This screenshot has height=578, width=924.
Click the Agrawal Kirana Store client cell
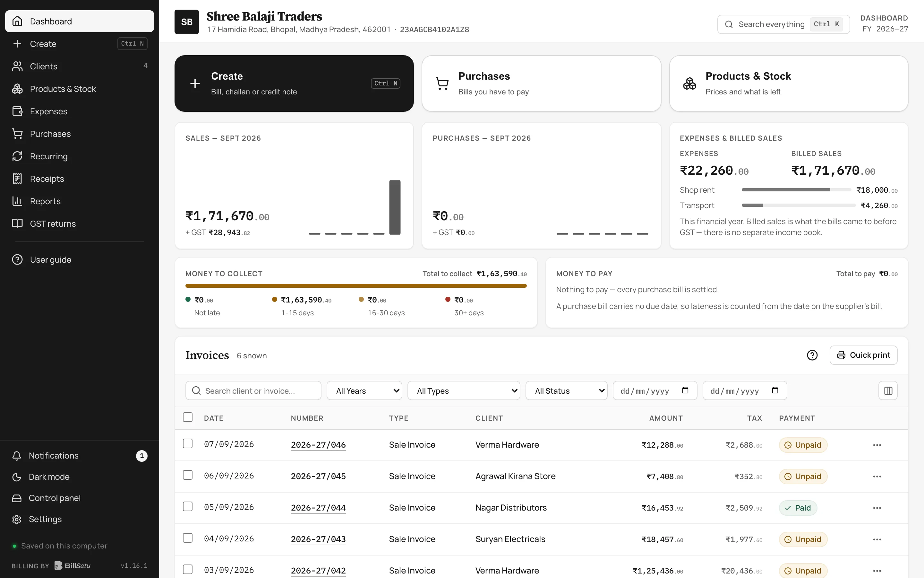pos(515,476)
